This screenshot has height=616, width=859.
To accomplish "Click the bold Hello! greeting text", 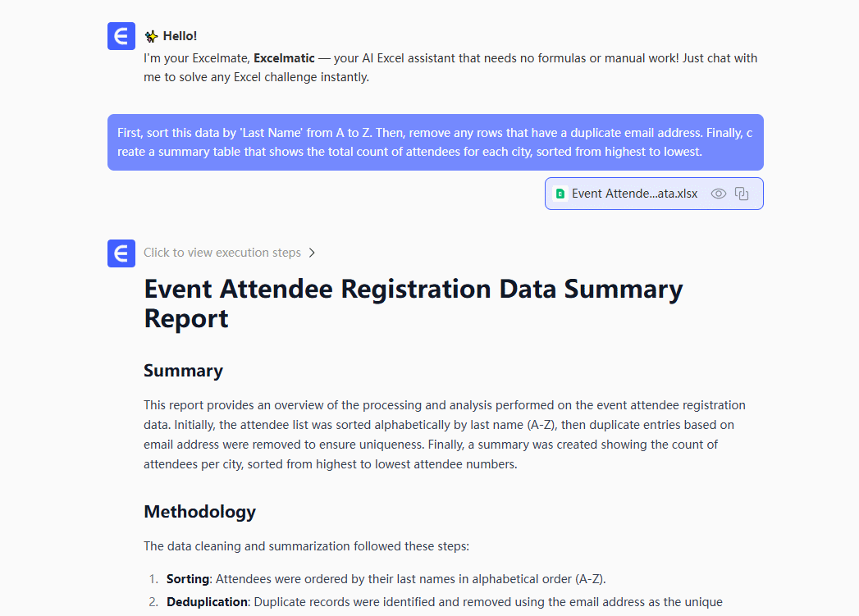I will point(180,36).
